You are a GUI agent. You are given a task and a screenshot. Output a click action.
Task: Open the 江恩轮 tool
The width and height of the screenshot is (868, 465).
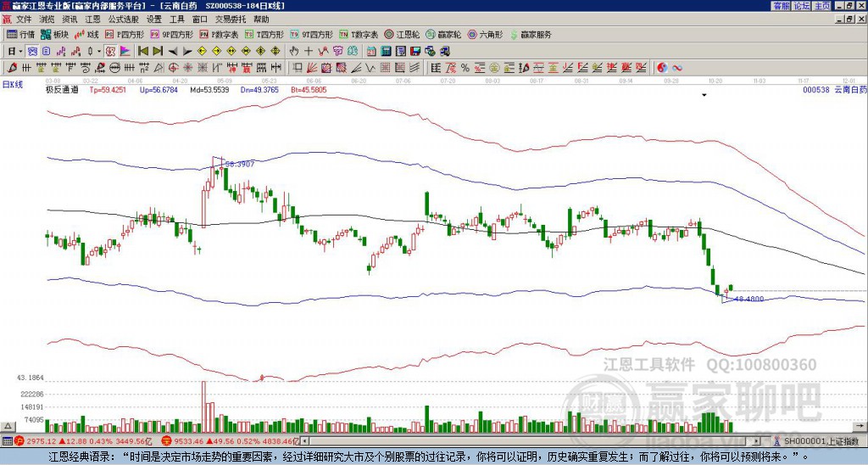click(x=402, y=34)
